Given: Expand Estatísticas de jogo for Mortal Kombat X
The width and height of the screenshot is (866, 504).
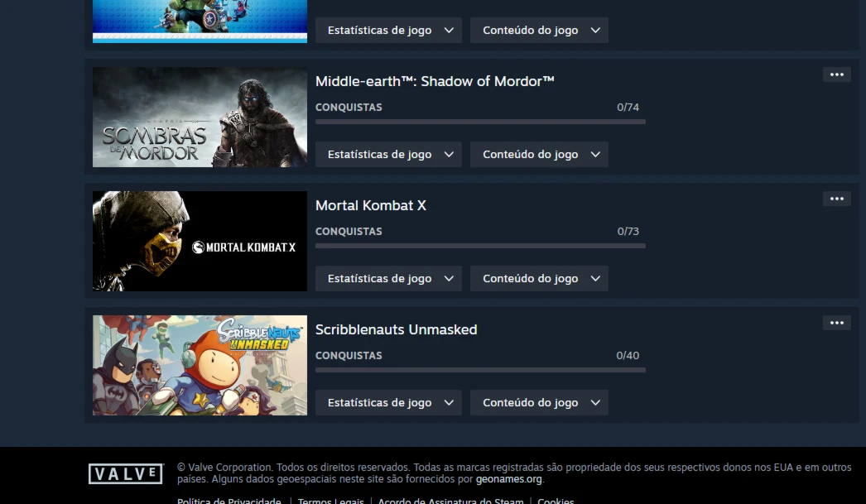Looking at the screenshot, I should [x=388, y=279].
